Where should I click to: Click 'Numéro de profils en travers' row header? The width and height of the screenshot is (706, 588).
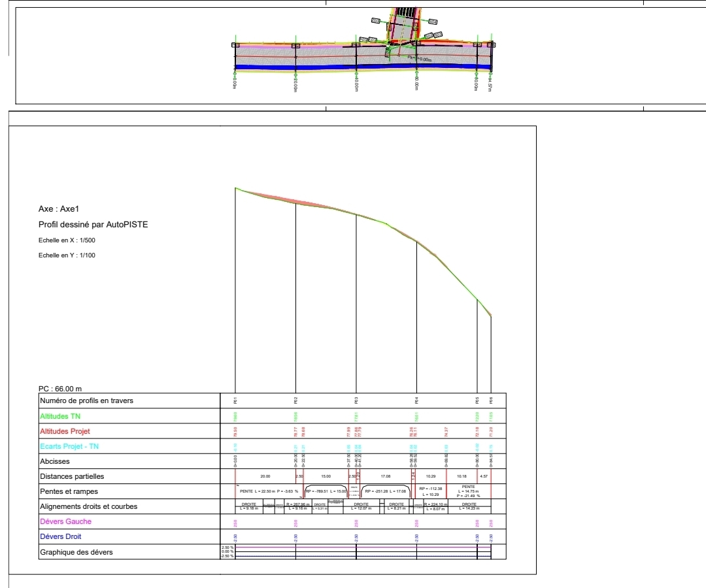coord(86,400)
